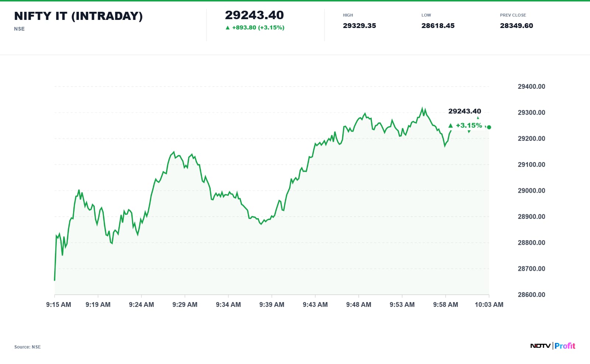Click the 28600.00 y-axis label
The width and height of the screenshot is (590, 364).
(531, 295)
